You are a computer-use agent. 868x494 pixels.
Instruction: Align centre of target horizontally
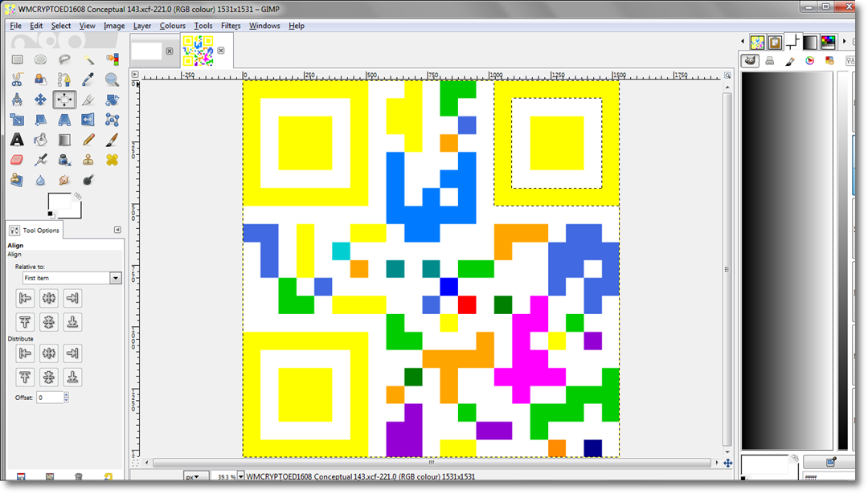click(x=49, y=298)
